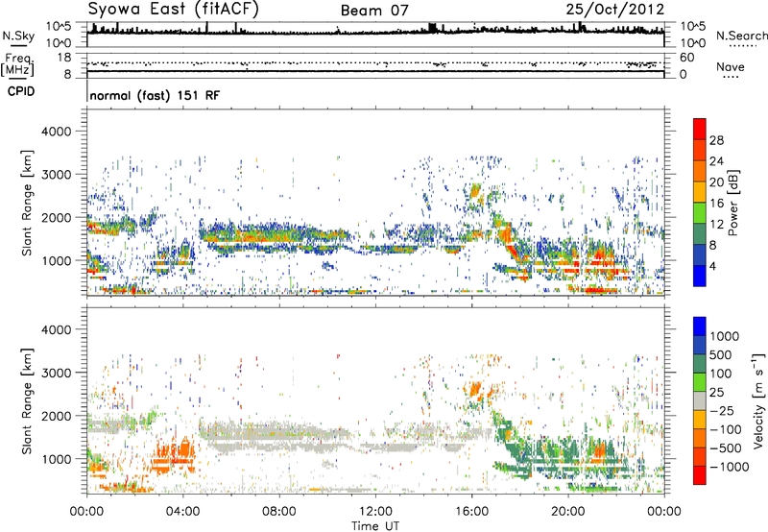Image resolution: width=768 pixels, height=532 pixels.
Task: Click the 'Syowa East (fitACF)' title
Action: (x=173, y=9)
